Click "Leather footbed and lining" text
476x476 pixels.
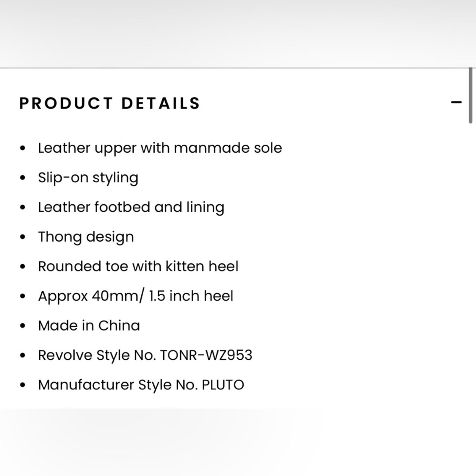[x=131, y=207]
